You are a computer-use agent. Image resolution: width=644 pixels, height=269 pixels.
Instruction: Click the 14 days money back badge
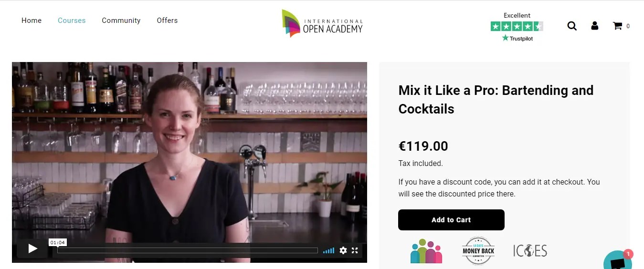click(x=478, y=250)
